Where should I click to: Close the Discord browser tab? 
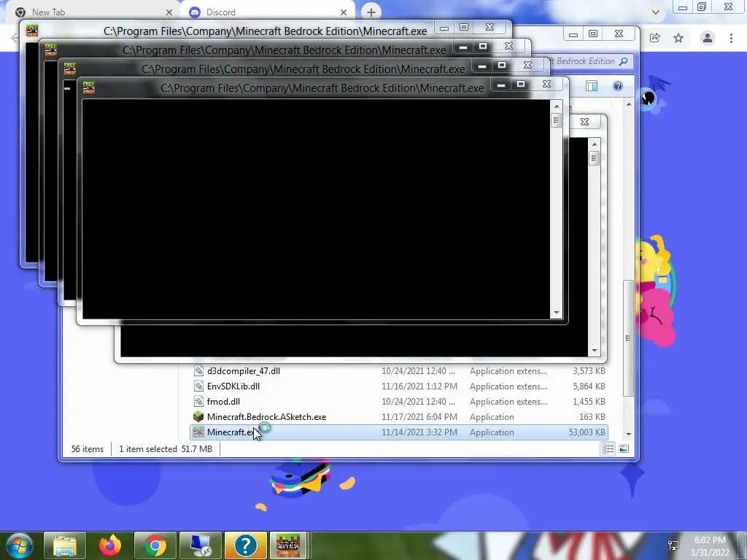tap(344, 12)
